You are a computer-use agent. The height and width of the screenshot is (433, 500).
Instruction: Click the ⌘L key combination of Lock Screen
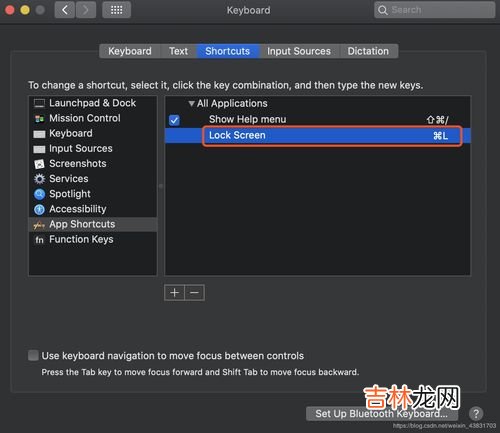coord(440,136)
